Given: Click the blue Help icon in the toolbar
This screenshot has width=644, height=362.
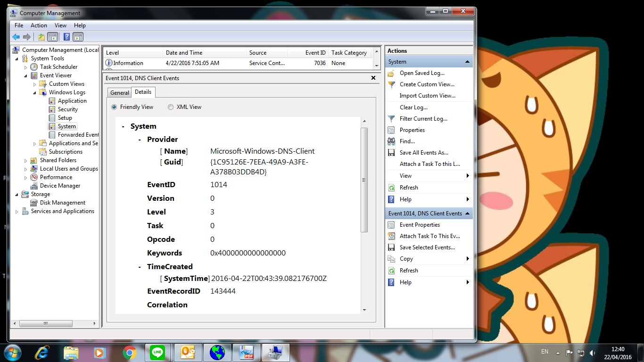Looking at the screenshot, I should click(66, 37).
